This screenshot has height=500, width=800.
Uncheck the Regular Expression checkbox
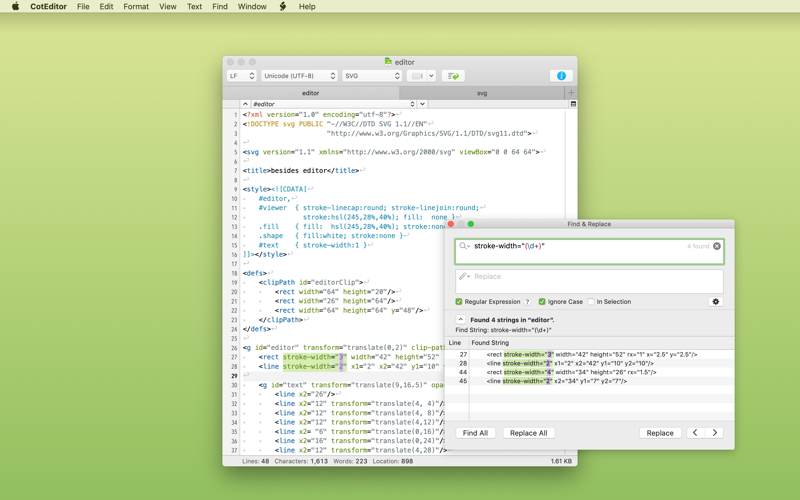click(459, 302)
